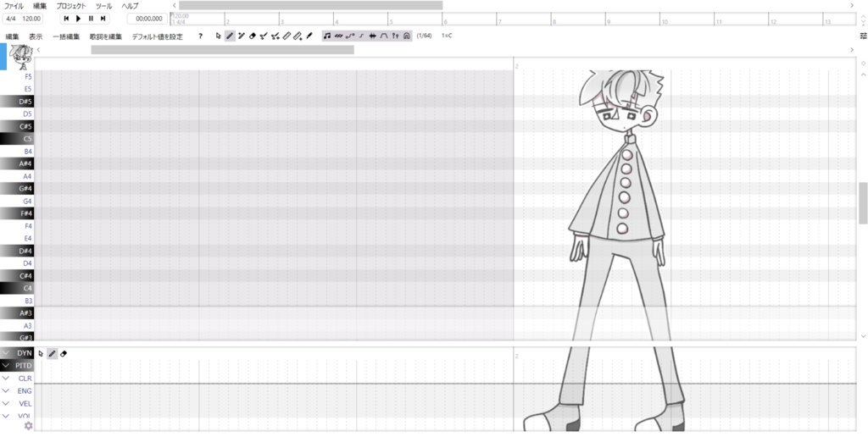
Task: Start playback with the Play button
Action: pyautogui.click(x=79, y=19)
